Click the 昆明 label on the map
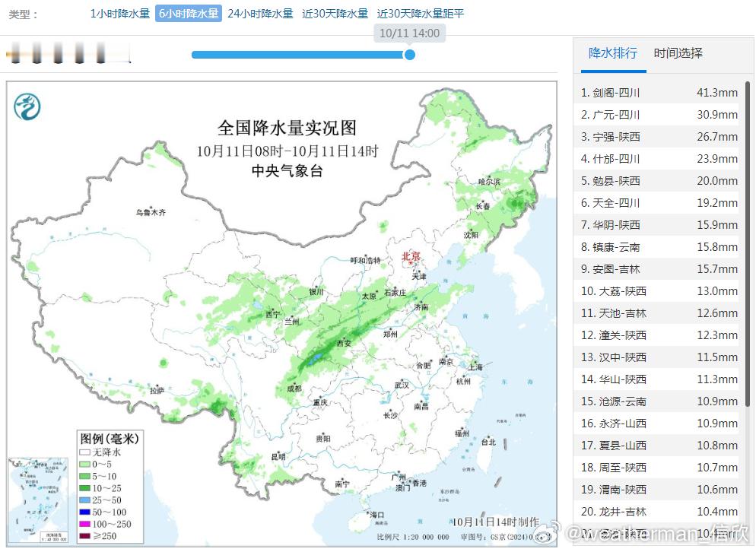Viewport: 756px width, 552px height. click(278, 456)
